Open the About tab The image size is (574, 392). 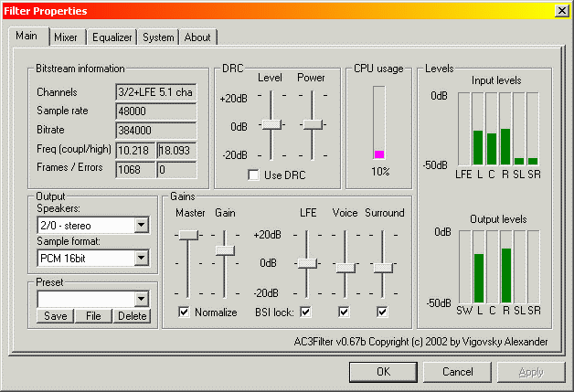coord(197,37)
